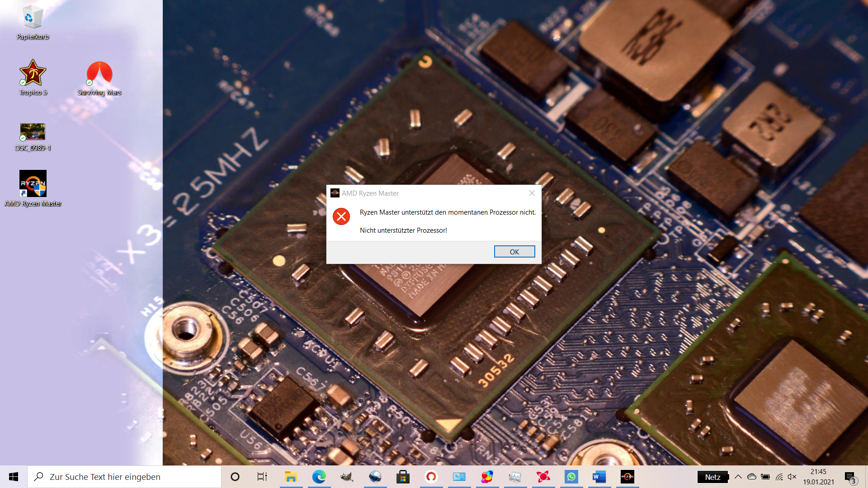Image resolution: width=868 pixels, height=488 pixels.
Task: Switch to GIMP in the taskbar
Action: tap(347, 477)
